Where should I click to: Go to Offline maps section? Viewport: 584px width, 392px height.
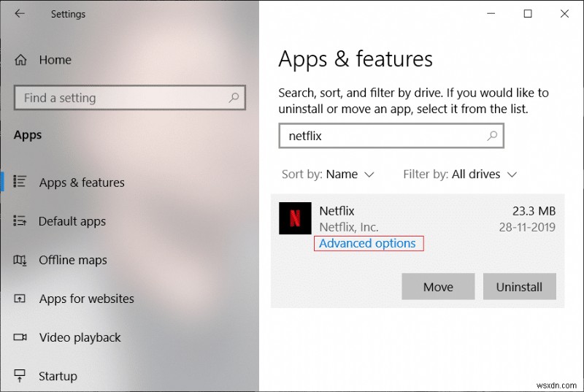point(72,260)
